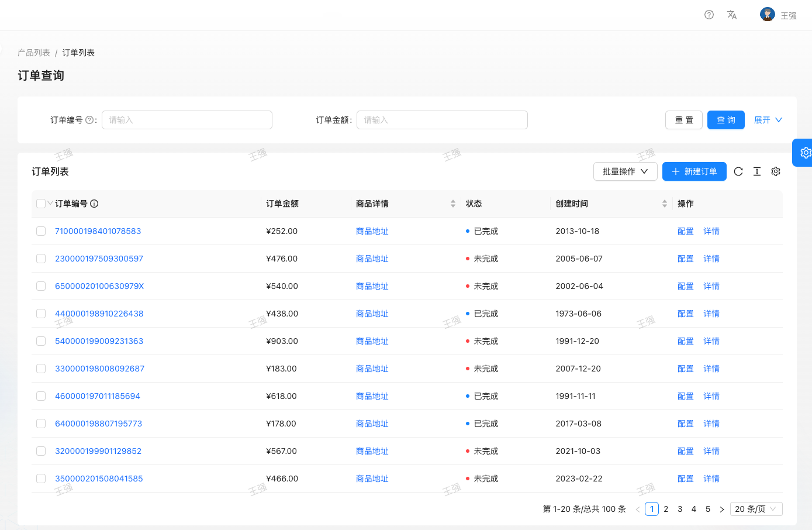Focus the 订单金额 input field
812x530 pixels.
tap(442, 120)
